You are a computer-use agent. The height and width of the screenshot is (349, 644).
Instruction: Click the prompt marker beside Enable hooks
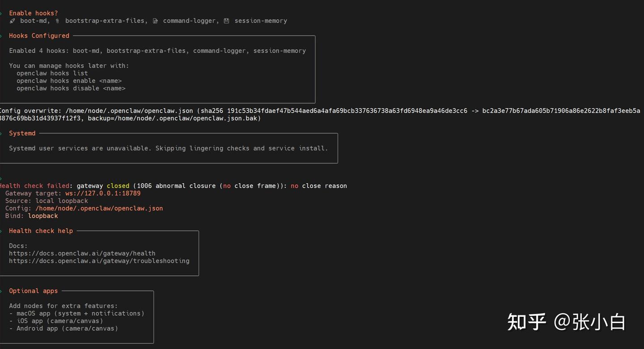click(x=1, y=13)
